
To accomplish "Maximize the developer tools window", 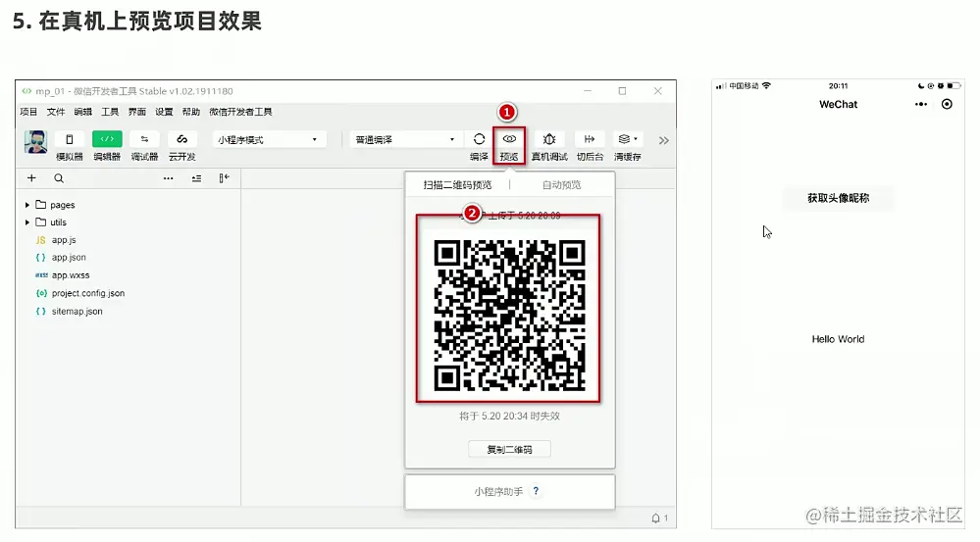I will click(x=623, y=91).
